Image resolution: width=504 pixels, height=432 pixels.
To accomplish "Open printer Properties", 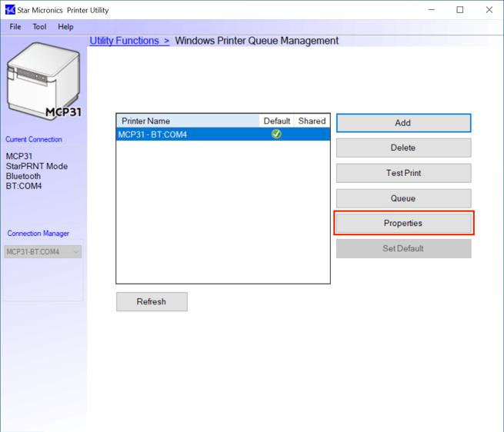I will point(403,223).
